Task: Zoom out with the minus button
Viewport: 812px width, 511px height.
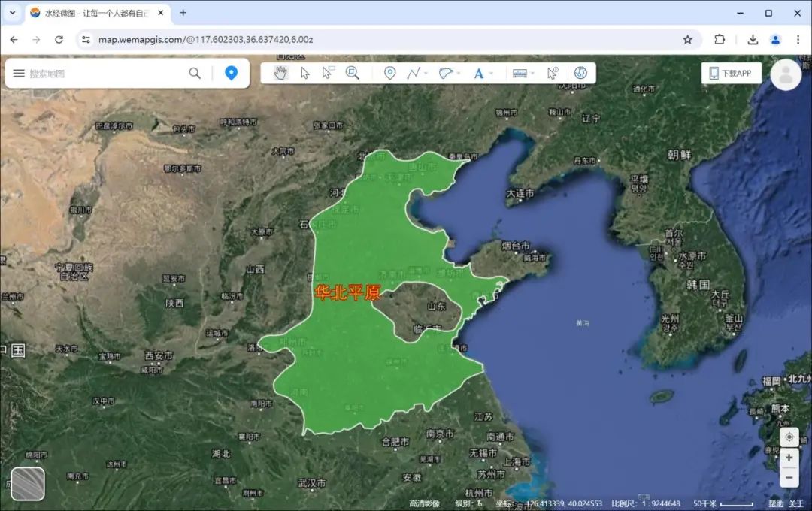Action: pyautogui.click(x=789, y=477)
